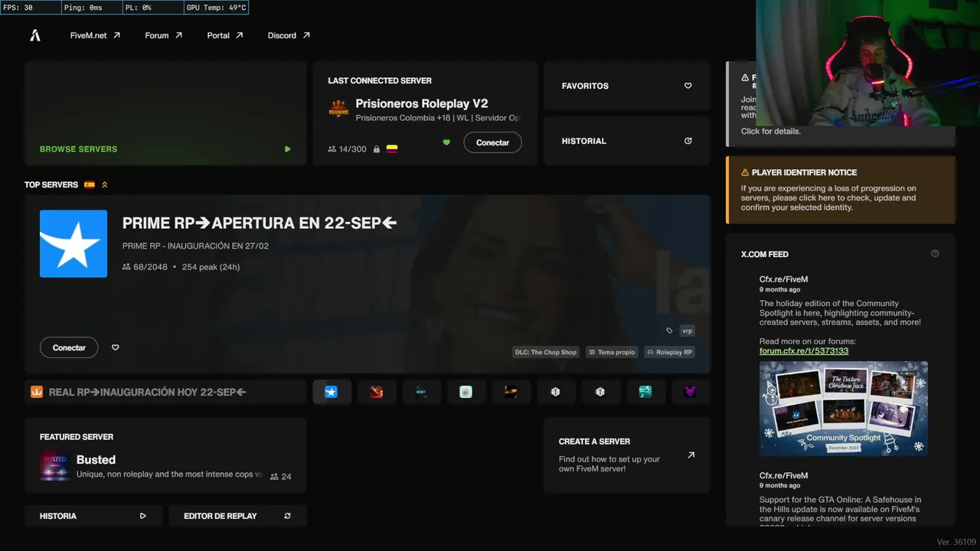The image size is (980, 551).
Task: Connect to Prisioneros Roleplay V2
Action: (x=492, y=142)
